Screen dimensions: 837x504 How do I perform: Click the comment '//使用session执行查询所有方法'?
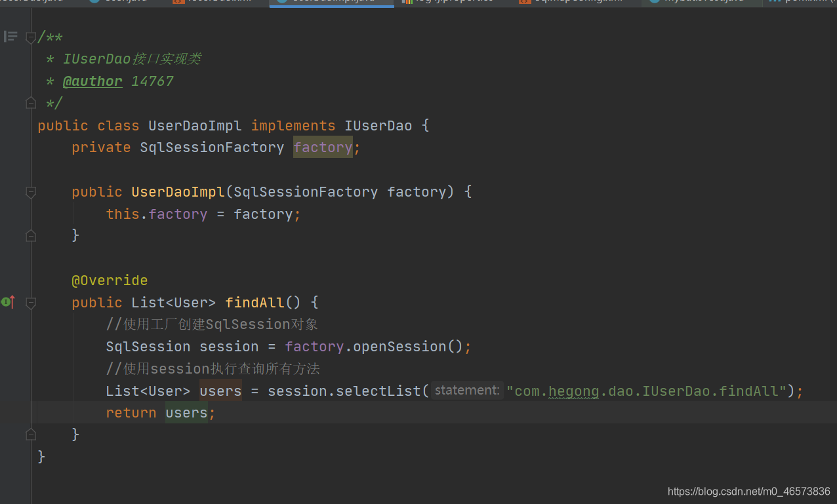(213, 369)
